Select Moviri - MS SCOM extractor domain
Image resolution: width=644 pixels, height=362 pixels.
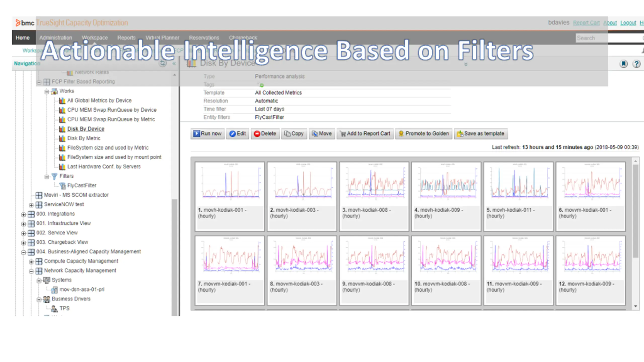coord(76,195)
